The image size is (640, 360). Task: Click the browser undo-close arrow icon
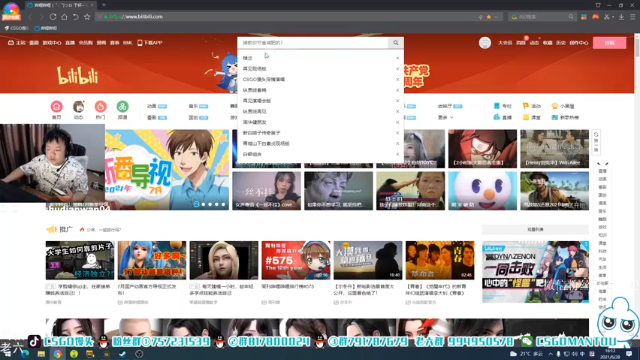tap(76, 17)
